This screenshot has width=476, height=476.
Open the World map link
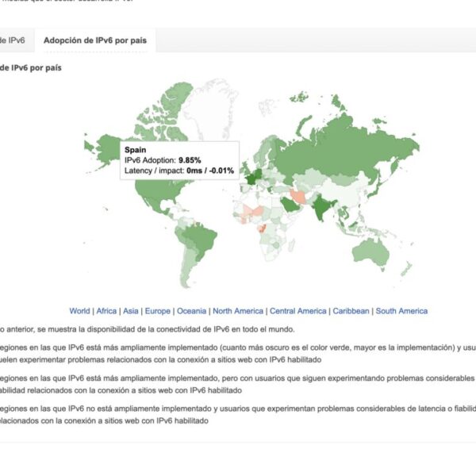pyautogui.click(x=79, y=311)
